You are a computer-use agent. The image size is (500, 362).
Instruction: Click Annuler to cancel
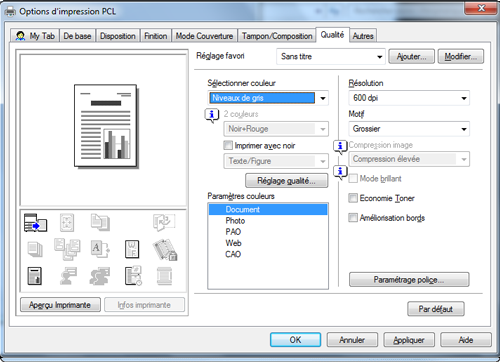click(352, 340)
